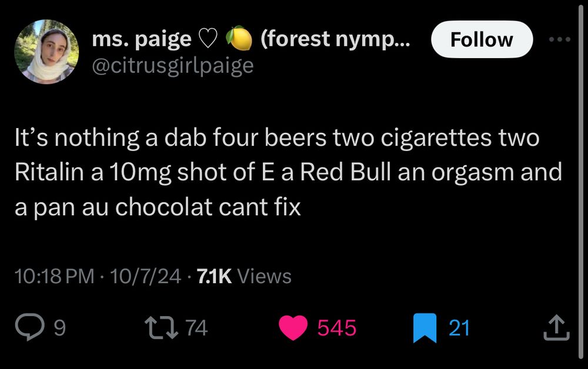This screenshot has height=369, width=588.
Task: Open the @citrusgirlpaige profile link
Action: coord(172,66)
